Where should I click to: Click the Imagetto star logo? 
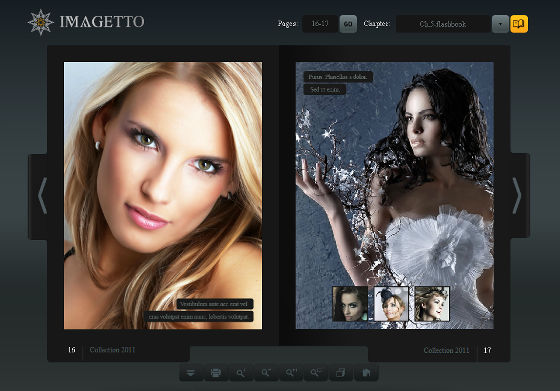click(40, 22)
